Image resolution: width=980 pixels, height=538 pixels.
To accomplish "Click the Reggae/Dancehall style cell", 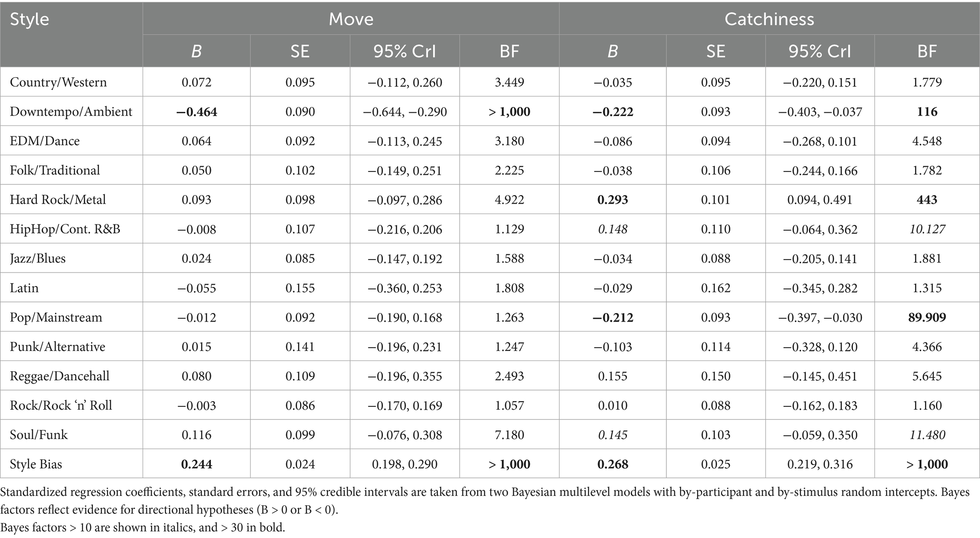I will tap(60, 376).
